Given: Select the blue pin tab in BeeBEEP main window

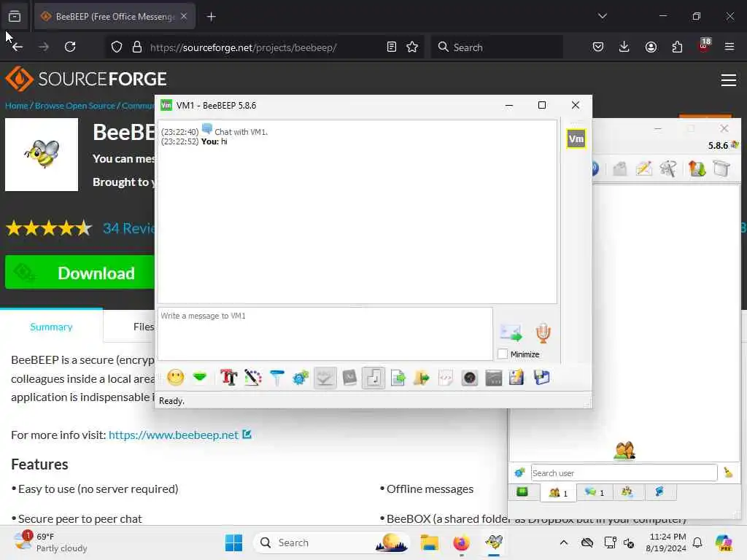Looking at the screenshot, I should [x=659, y=492].
